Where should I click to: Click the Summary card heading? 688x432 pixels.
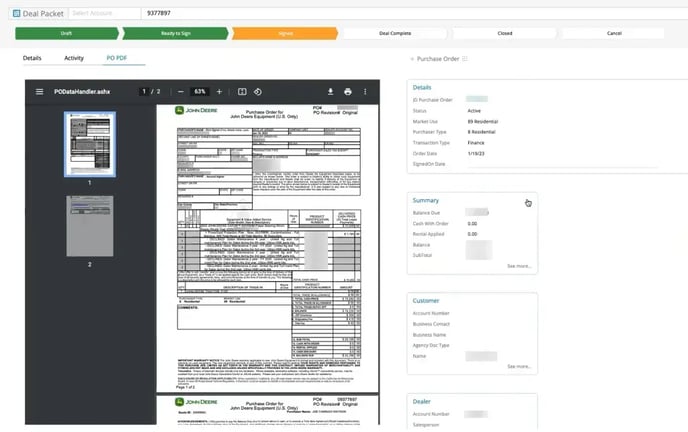425,200
